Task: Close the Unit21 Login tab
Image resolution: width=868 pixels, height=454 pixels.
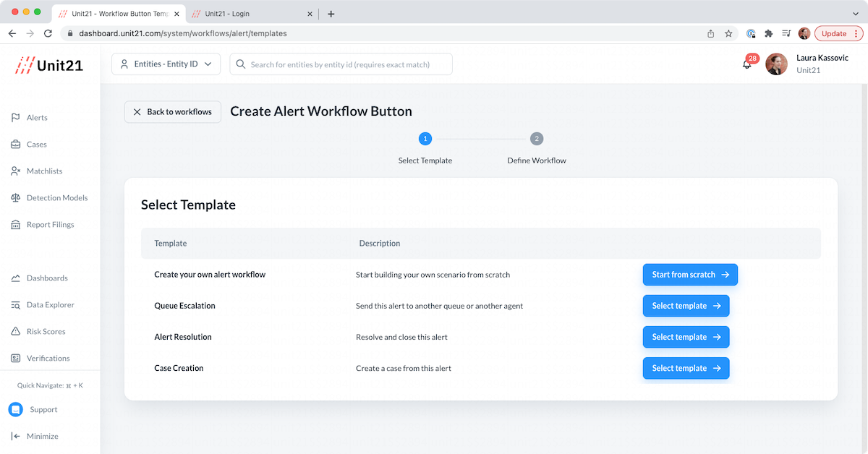Action: (x=310, y=14)
